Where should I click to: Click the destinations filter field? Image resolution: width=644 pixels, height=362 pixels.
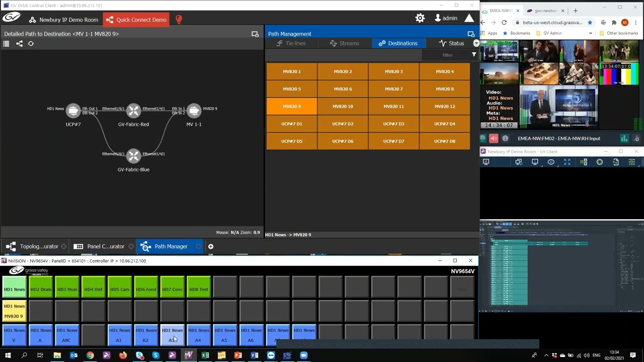coord(447,55)
